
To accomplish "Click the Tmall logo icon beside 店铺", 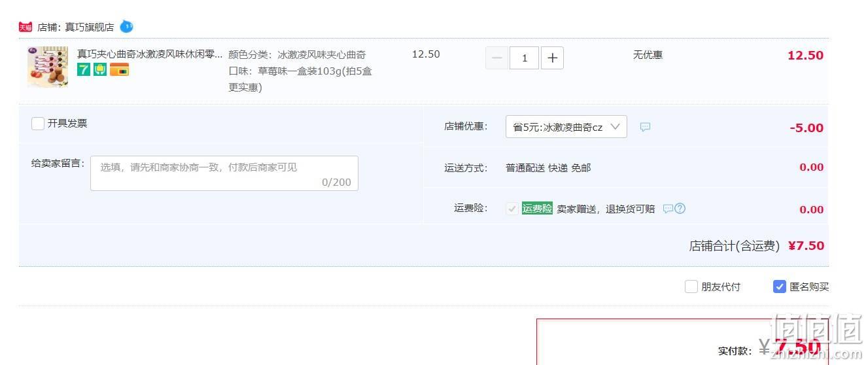I will pos(26,27).
